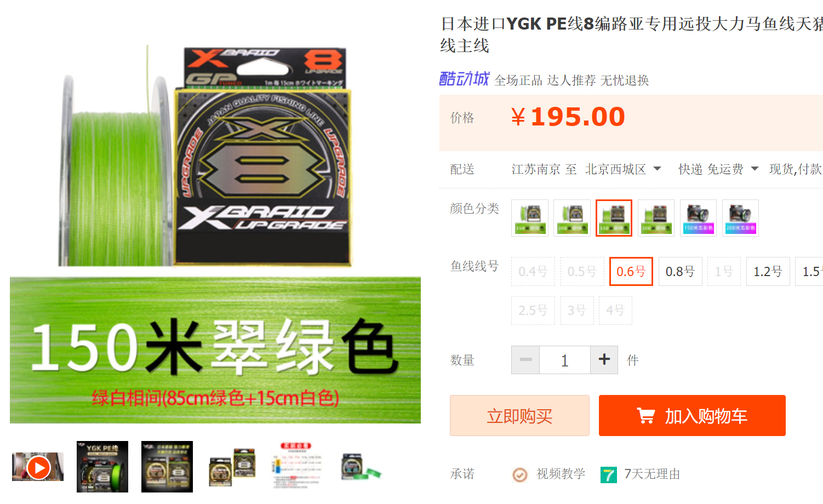The height and width of the screenshot is (504, 823).
Task: Select line size 1.2号
Action: (x=768, y=271)
